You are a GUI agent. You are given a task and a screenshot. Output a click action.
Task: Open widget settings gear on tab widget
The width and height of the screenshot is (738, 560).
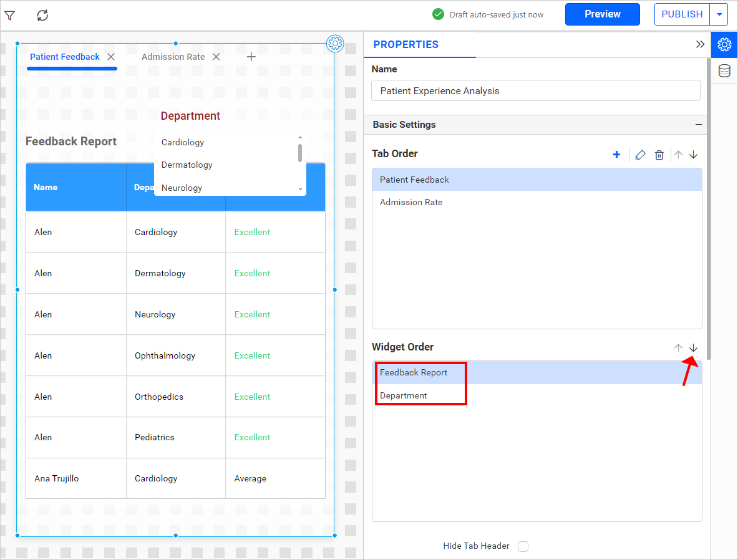coord(335,43)
